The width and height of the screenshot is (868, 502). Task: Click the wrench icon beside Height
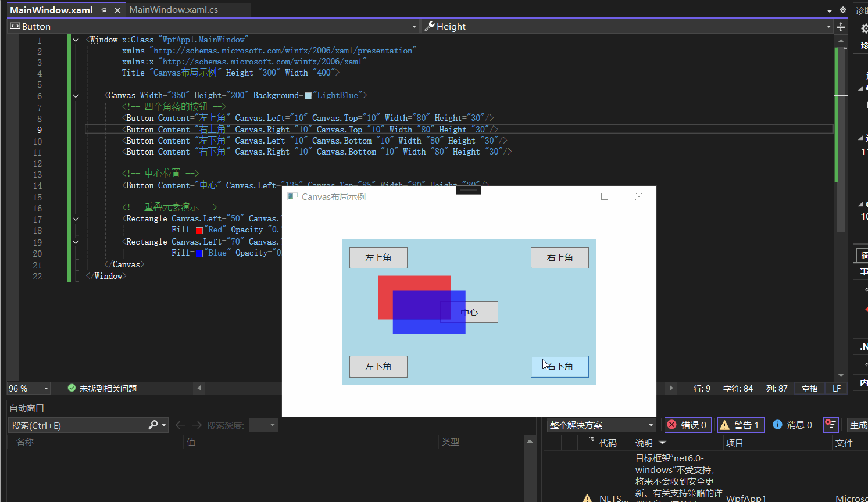click(x=430, y=26)
